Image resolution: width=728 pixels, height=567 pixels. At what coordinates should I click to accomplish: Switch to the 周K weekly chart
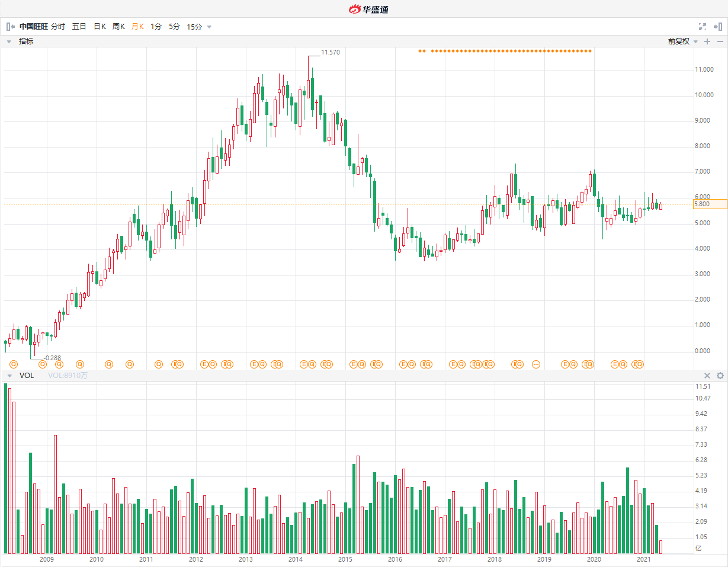[x=118, y=27]
